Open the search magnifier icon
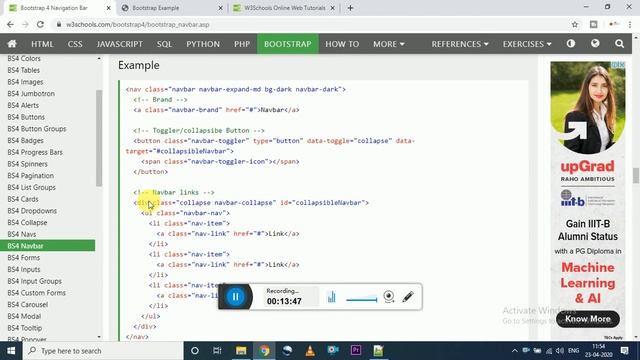Viewport: 640px width, 360px height. (x=619, y=43)
